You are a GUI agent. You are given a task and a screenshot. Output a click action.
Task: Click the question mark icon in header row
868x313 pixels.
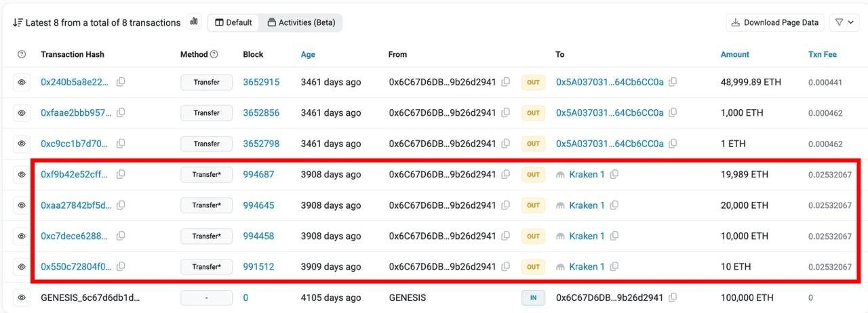(22, 54)
